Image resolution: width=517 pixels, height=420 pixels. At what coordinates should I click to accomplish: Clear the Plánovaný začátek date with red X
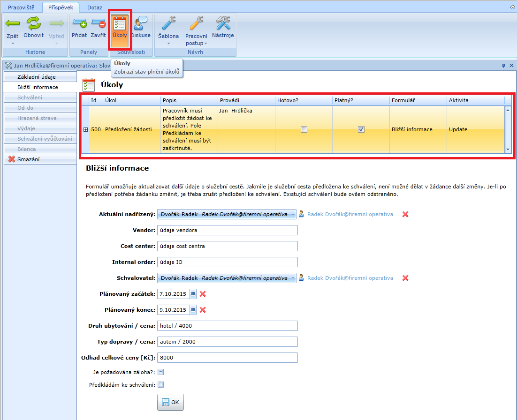(x=203, y=294)
